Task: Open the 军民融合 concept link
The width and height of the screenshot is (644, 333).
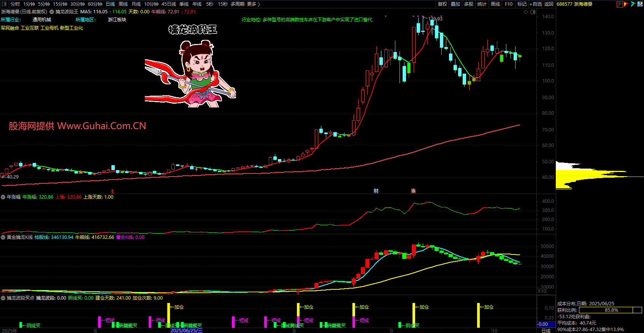Action: [10, 28]
